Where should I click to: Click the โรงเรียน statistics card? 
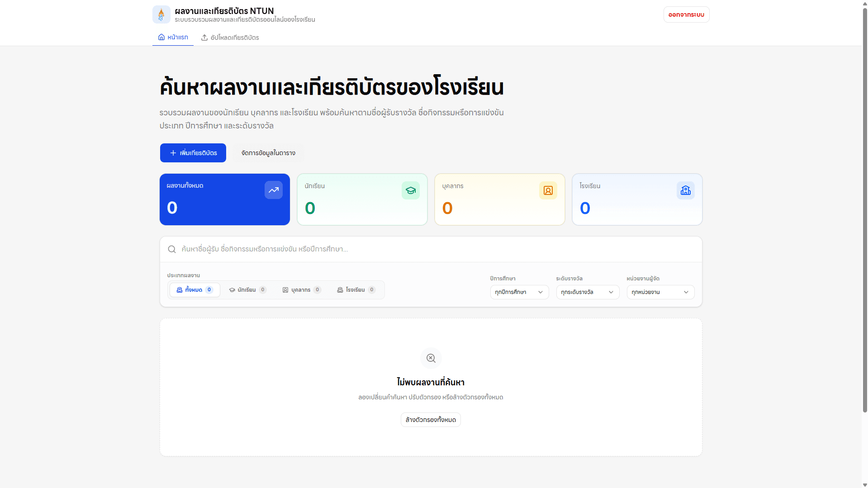point(637,199)
